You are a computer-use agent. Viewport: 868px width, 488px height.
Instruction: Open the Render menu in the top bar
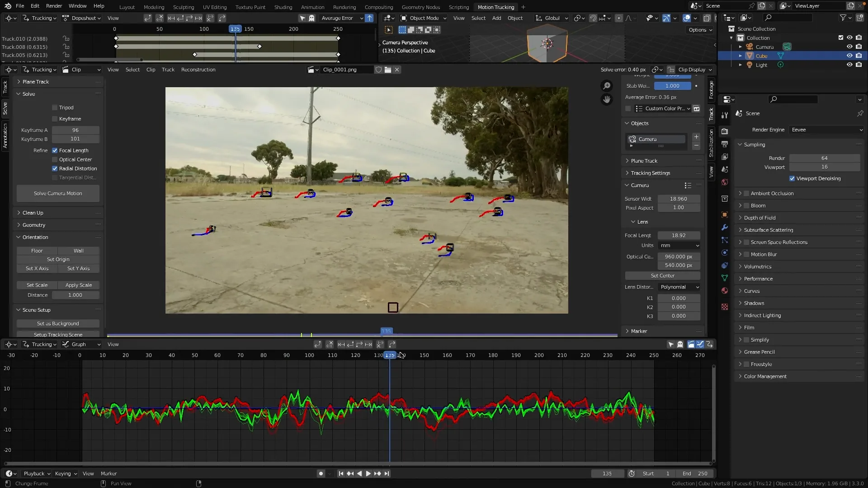54,6
